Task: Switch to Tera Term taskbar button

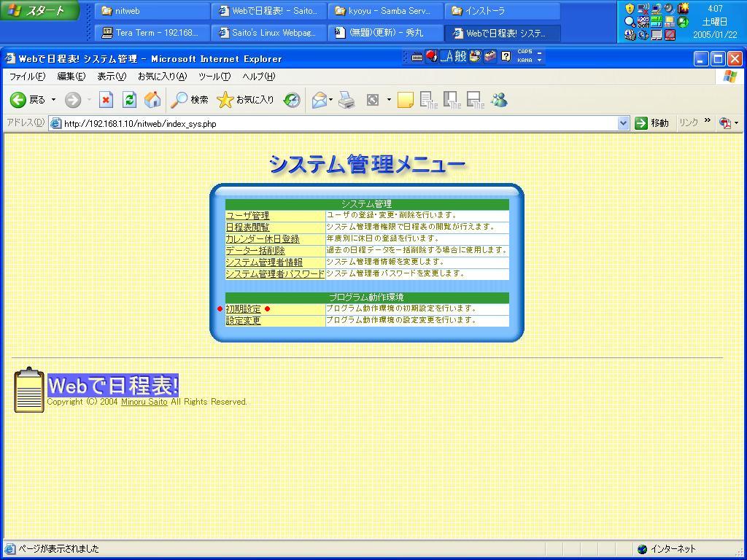Action: pyautogui.click(x=150, y=33)
